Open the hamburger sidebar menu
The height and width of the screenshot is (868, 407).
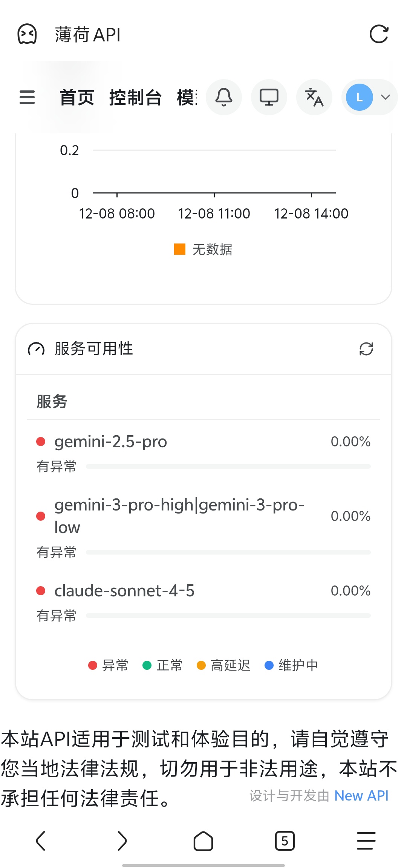(x=27, y=97)
